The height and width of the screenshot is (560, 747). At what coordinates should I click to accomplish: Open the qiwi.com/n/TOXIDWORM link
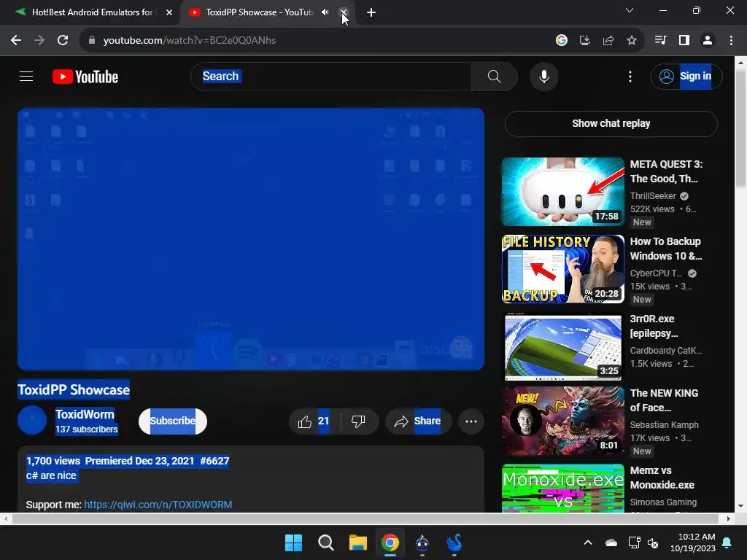[158, 505]
